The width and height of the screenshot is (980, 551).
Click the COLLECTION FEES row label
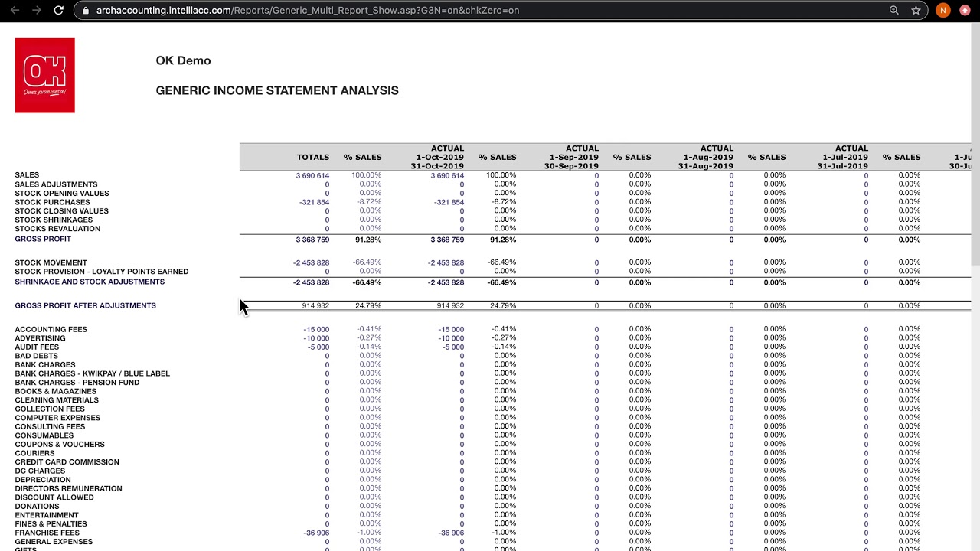(x=50, y=409)
